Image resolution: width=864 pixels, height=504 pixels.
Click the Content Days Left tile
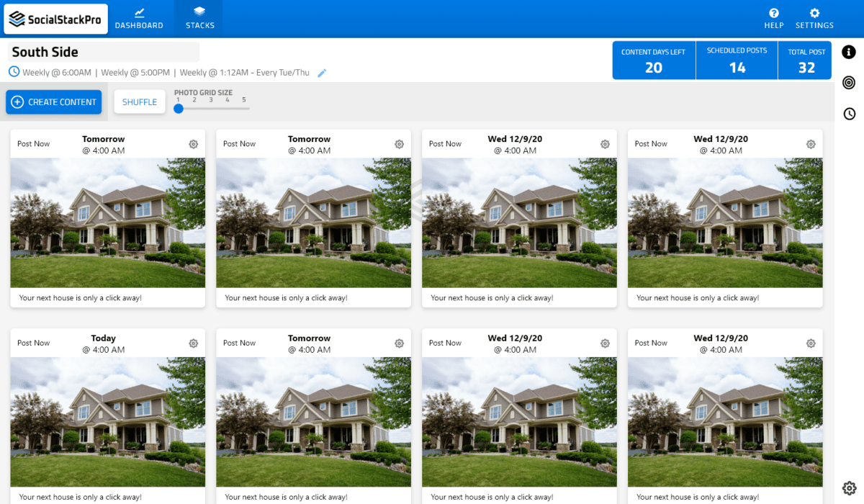(654, 60)
